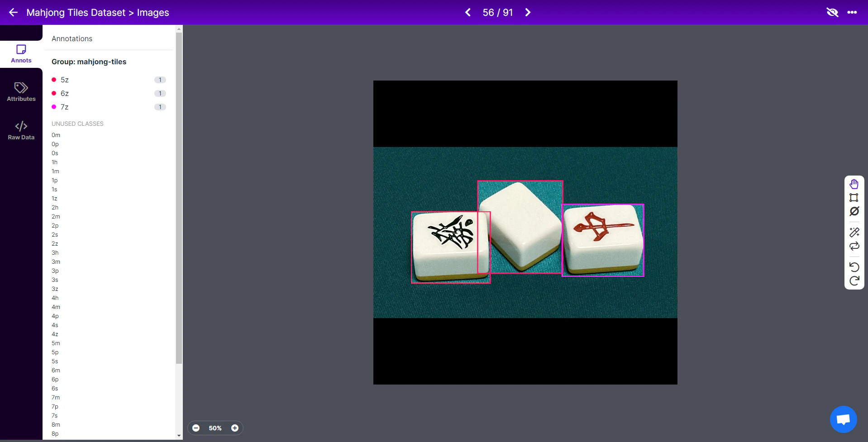Click the Images breadcrumb
Screen dimensions: 868x442
coord(153,12)
